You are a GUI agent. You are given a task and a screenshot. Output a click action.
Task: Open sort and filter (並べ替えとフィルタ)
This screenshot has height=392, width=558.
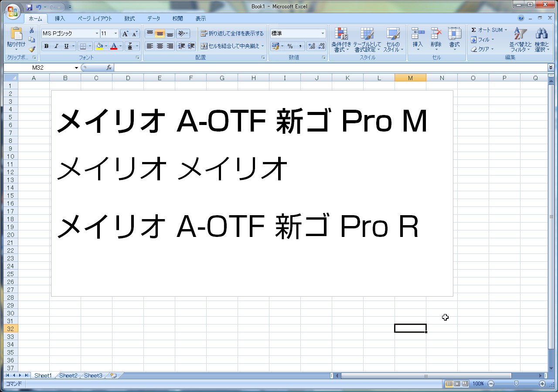[x=521, y=40]
